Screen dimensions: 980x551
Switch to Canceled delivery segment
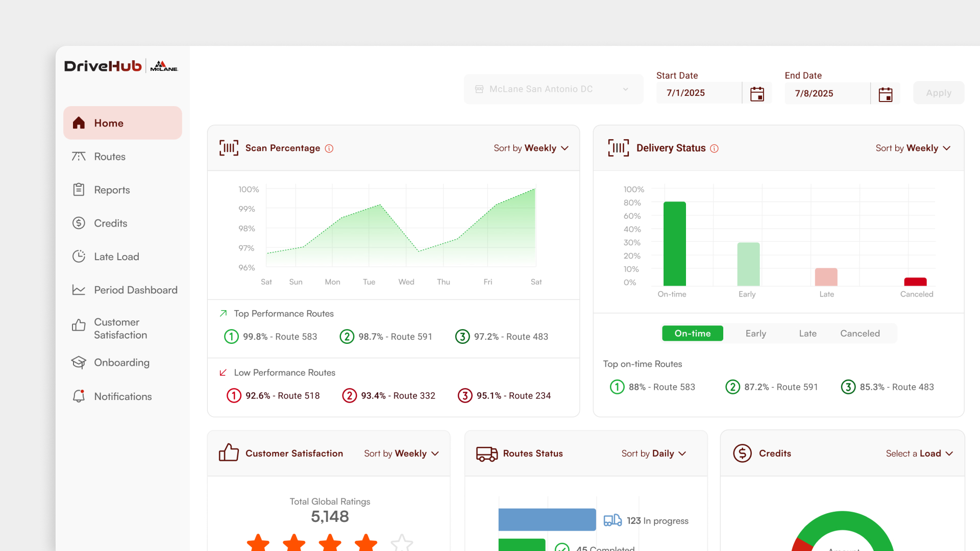(x=860, y=333)
